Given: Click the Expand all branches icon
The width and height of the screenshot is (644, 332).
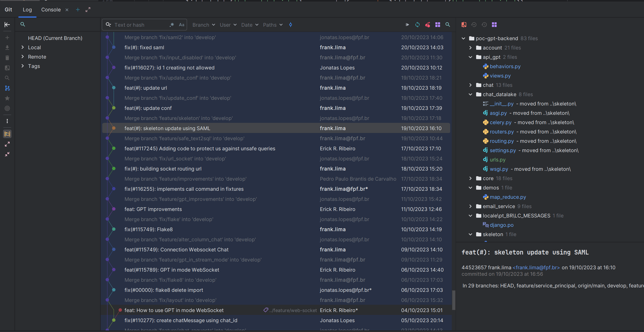Looking at the screenshot, I should (x=7, y=144).
